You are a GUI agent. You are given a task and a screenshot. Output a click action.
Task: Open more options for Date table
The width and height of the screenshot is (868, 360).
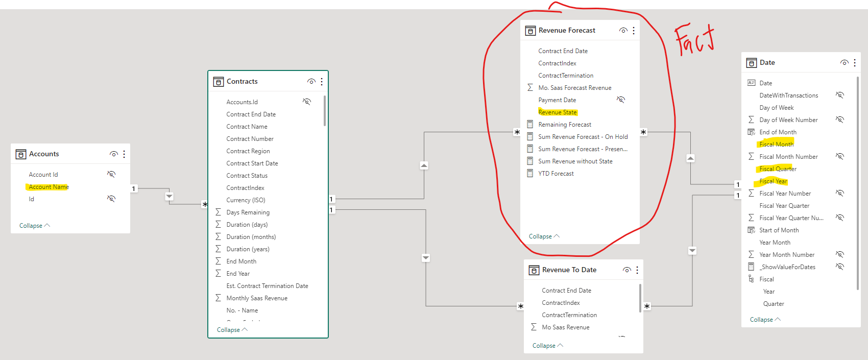(x=855, y=62)
